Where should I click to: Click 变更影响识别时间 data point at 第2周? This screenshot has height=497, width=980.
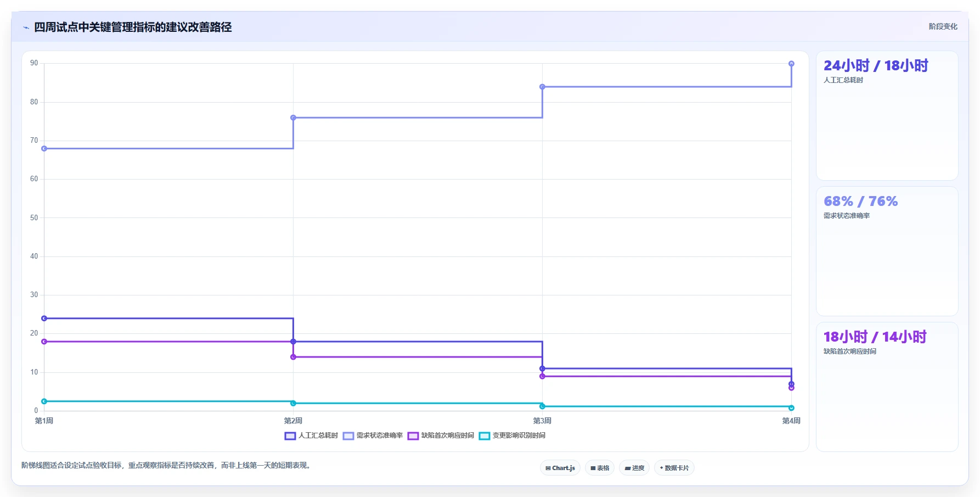tap(293, 403)
